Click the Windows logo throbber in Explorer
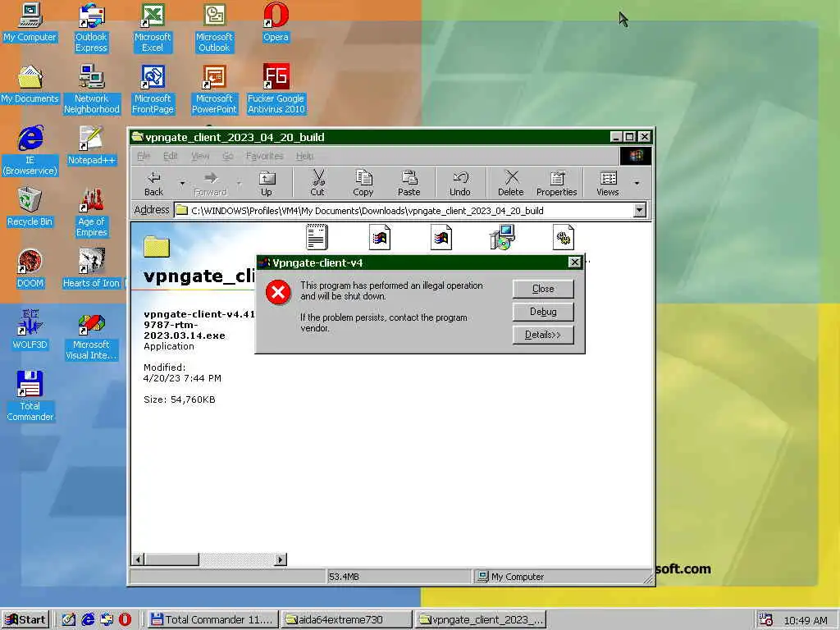Viewport: 840px width, 630px height. click(636, 156)
